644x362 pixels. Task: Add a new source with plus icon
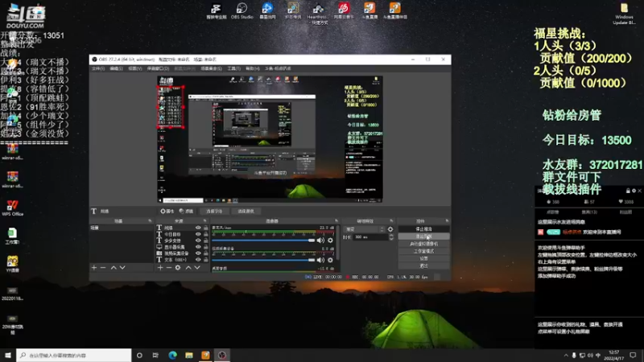(160, 268)
